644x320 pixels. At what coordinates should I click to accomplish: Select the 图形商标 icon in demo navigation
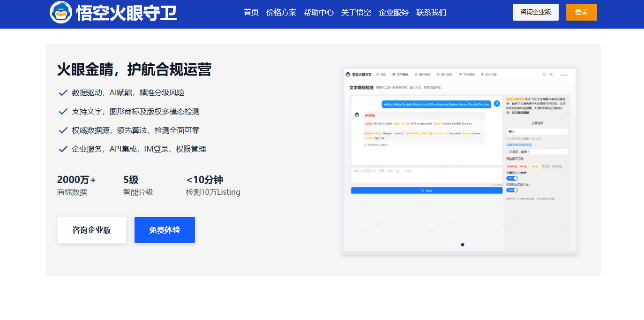(x=415, y=74)
